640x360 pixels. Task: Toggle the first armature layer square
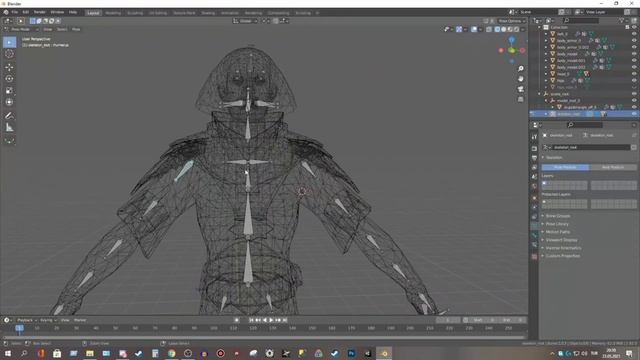[x=544, y=184]
